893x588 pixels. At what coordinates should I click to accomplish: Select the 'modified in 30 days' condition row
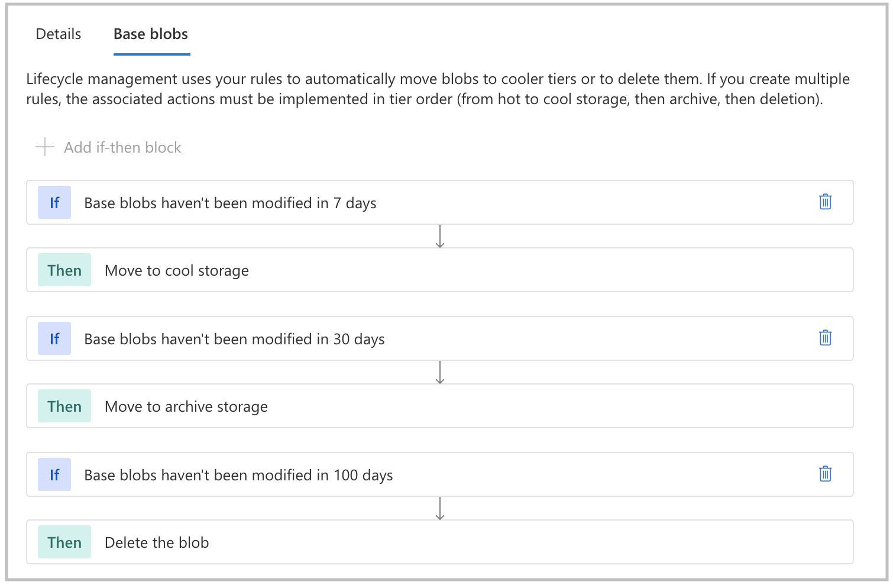234,339
